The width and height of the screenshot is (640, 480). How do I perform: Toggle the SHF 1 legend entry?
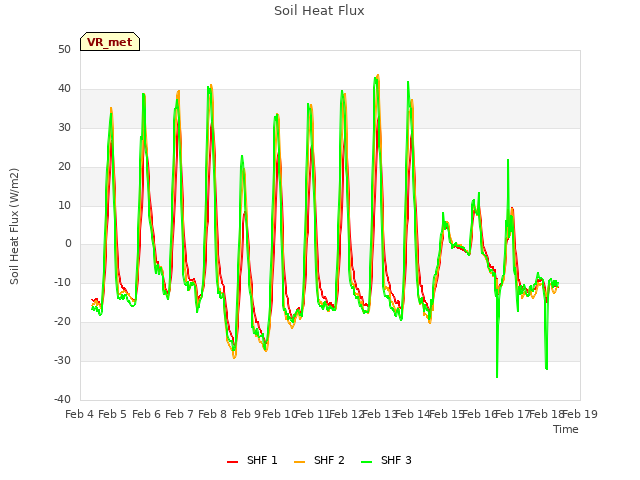click(x=252, y=460)
